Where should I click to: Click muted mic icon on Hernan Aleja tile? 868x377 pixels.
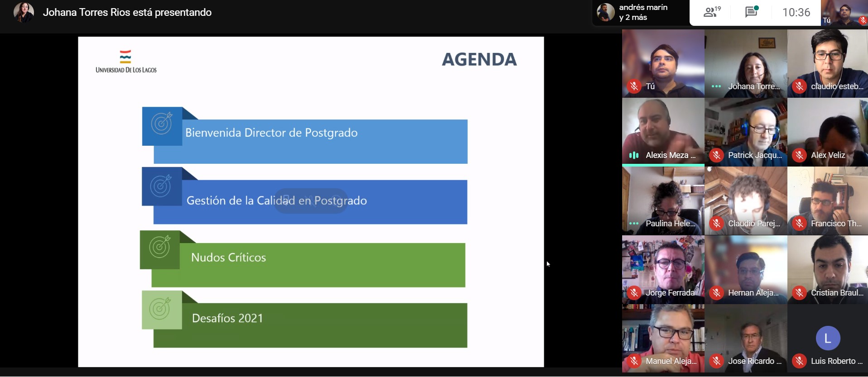coord(716,293)
